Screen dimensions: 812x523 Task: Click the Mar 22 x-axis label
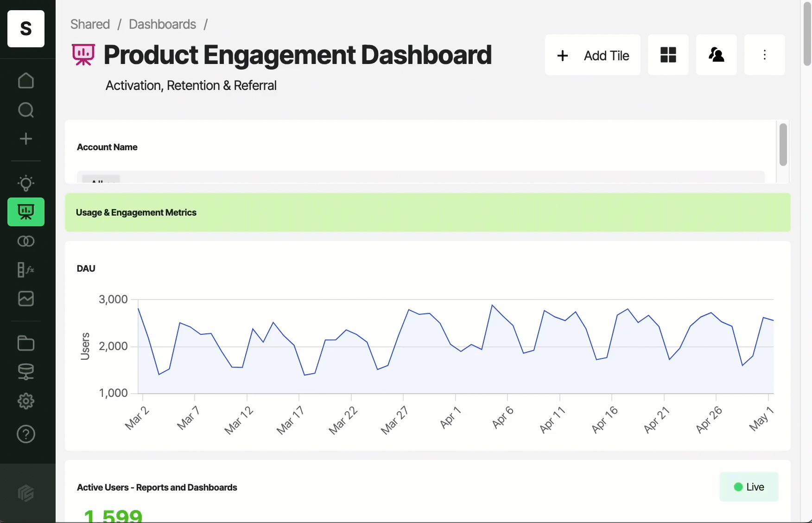click(343, 420)
